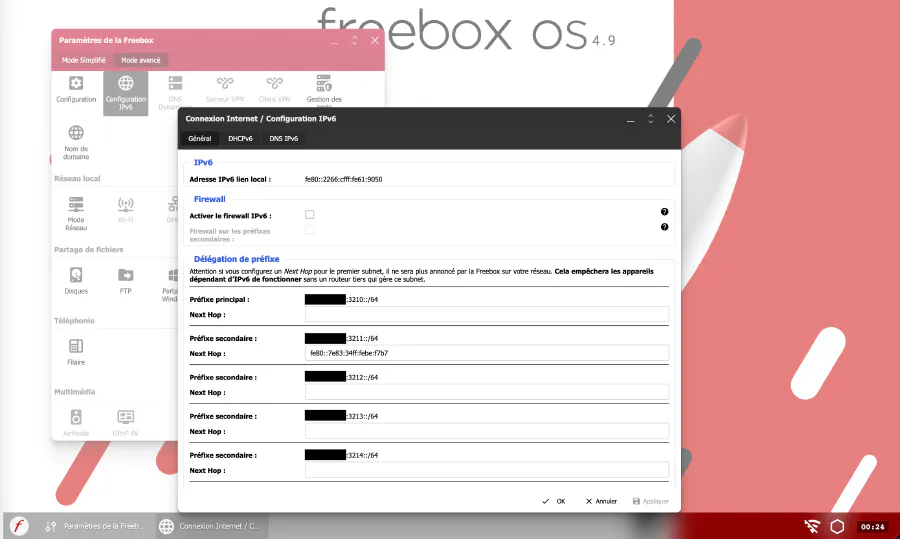Open the FTP sharing settings
The image size is (900, 539).
125,280
